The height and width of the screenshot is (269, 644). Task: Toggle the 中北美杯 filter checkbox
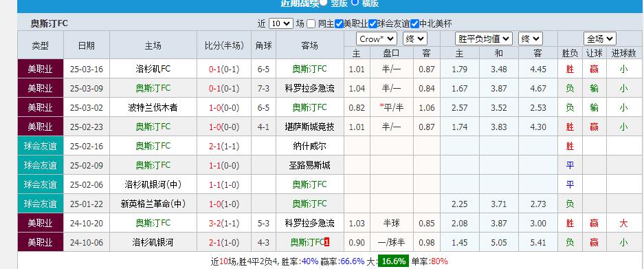coord(414,24)
